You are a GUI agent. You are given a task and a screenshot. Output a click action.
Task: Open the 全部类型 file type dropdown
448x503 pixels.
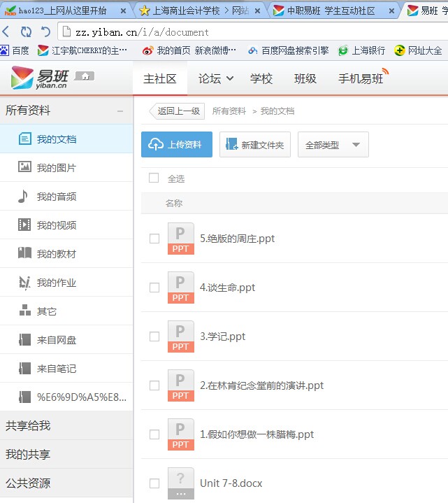click(333, 145)
